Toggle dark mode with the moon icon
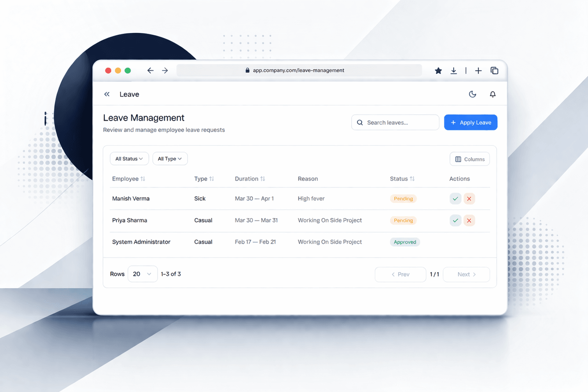The width and height of the screenshot is (588, 392). 472,94
